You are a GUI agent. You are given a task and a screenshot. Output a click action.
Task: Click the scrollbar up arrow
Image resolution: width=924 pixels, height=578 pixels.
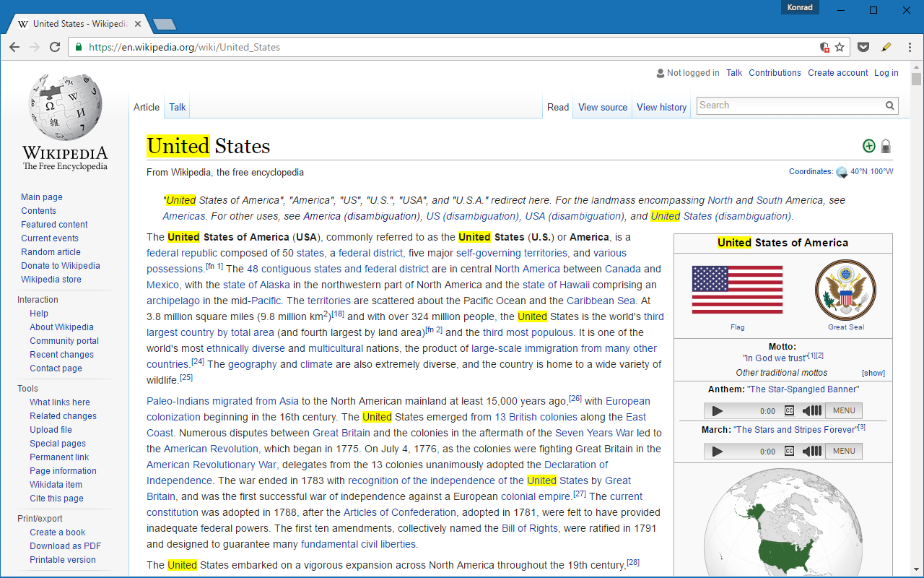coord(916,66)
